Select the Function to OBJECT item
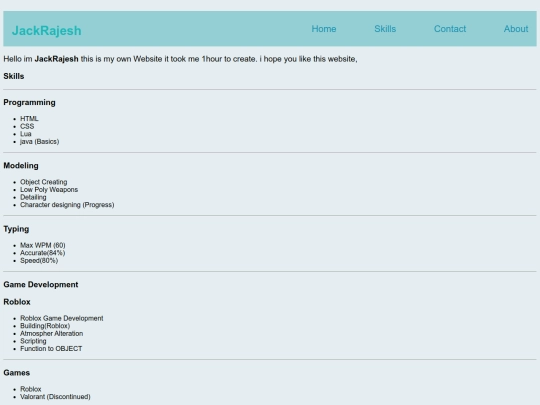Screen dimensions: 540x405 (51, 349)
